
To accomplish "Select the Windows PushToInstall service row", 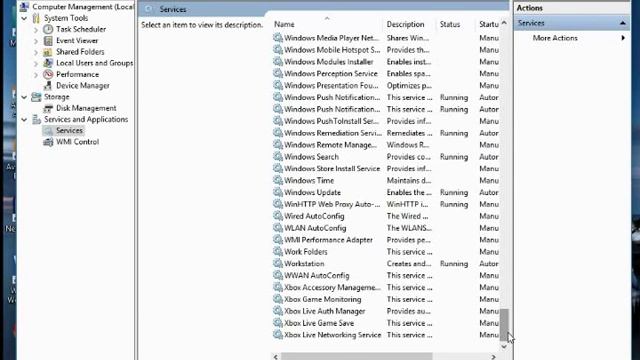I will (386, 121).
